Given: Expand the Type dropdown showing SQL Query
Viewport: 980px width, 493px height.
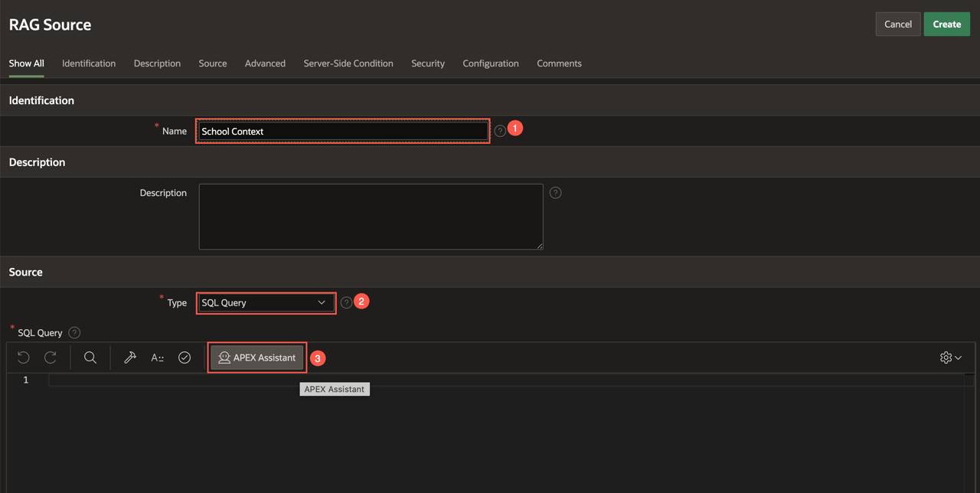Looking at the screenshot, I should (x=265, y=303).
